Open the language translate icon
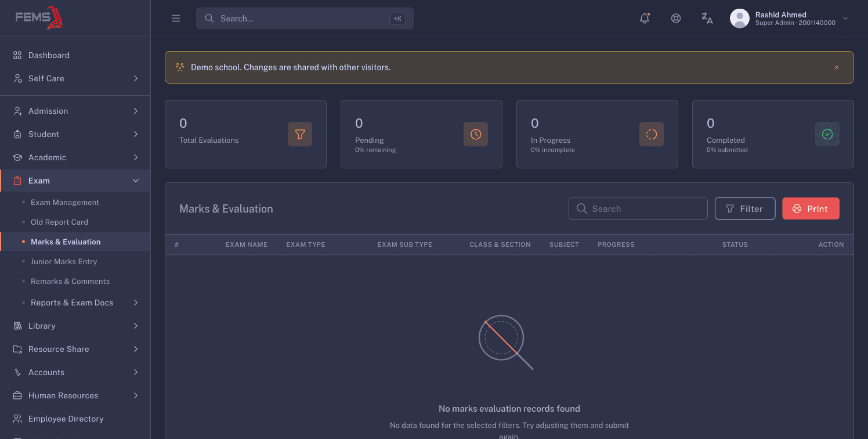Image resolution: width=868 pixels, height=439 pixels. tap(707, 18)
